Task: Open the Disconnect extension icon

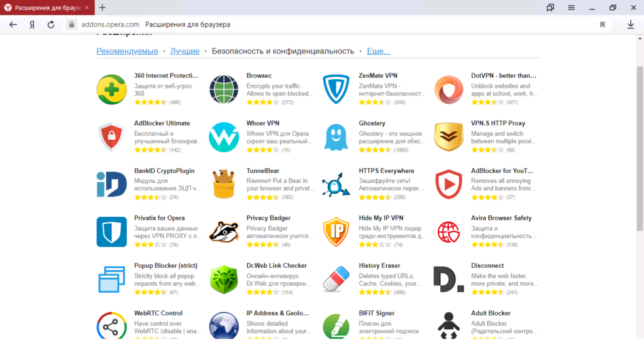Action: click(448, 280)
